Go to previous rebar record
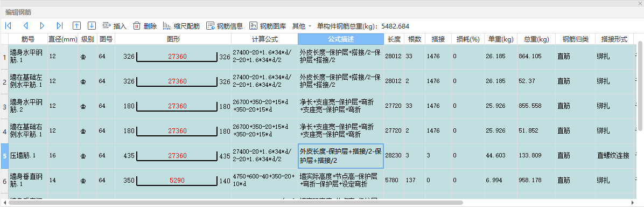Image resolution: width=644 pixels, height=207 pixels. click(25, 26)
